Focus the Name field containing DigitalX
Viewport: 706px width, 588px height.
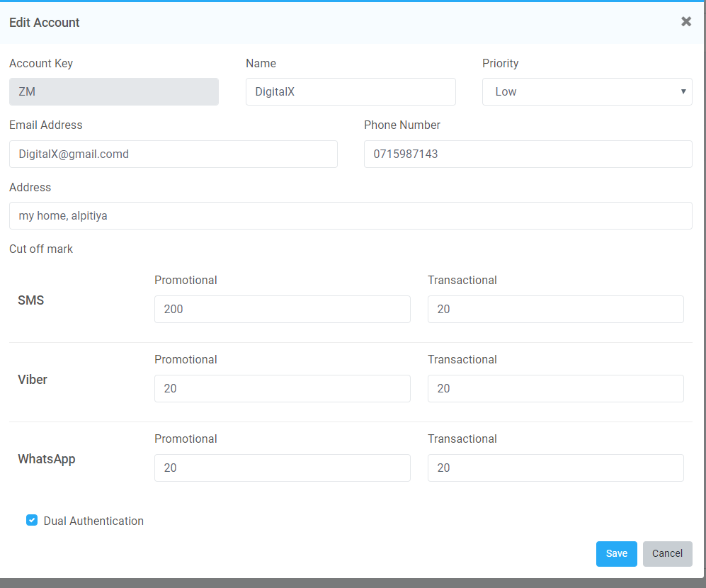pos(351,91)
